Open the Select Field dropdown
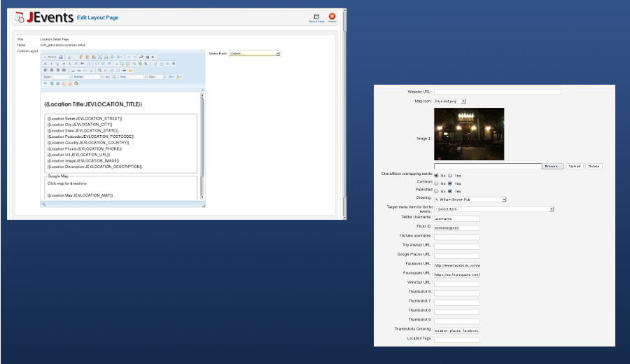The image size is (630, 364). (x=255, y=53)
